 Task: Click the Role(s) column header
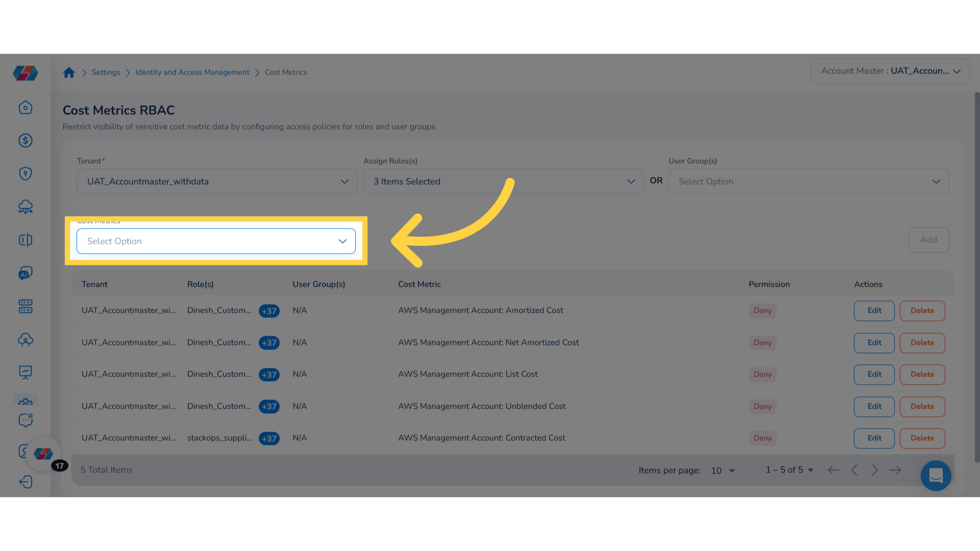[200, 284]
